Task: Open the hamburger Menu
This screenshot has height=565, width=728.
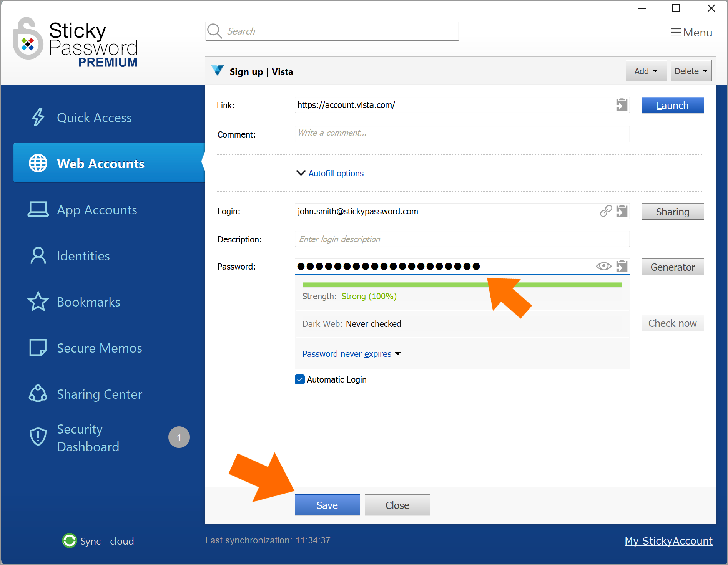Action: tap(691, 33)
